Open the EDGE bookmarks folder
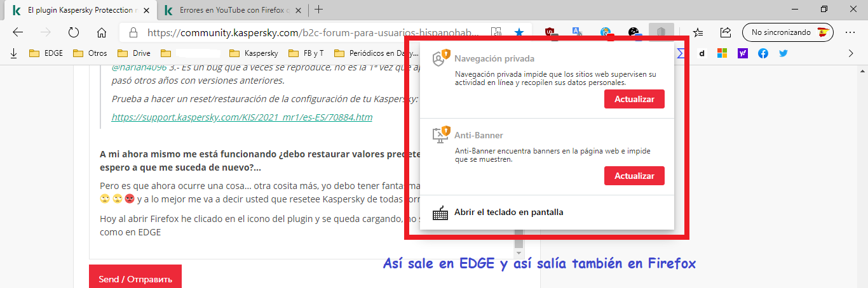The image size is (868, 288). [x=46, y=53]
